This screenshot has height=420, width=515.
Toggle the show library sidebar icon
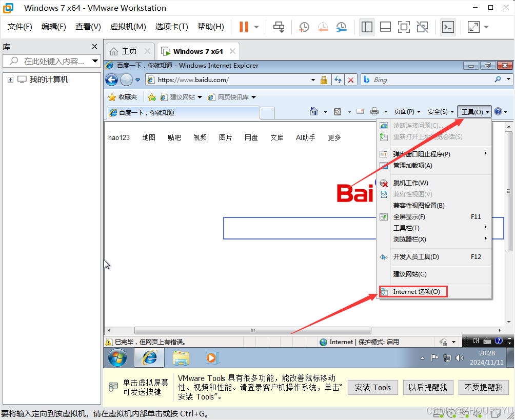[367, 27]
